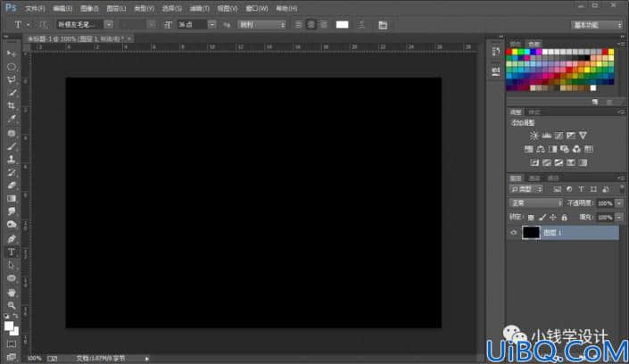Open the 文件(F) menu

pos(35,8)
